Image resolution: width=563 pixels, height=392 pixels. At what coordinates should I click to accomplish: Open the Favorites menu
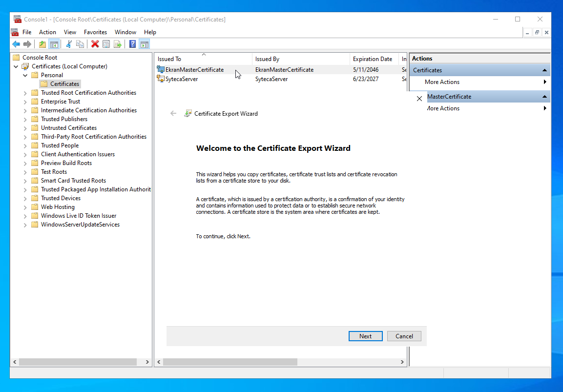click(96, 32)
